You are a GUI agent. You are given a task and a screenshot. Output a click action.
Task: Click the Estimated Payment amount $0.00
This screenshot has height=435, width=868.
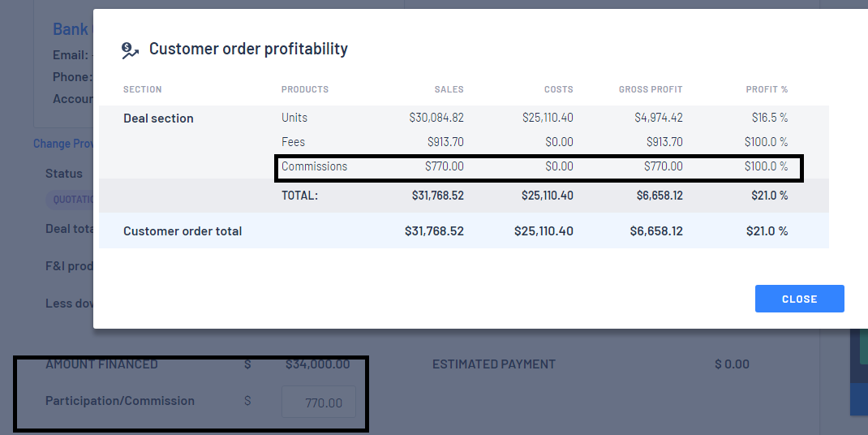coord(732,364)
